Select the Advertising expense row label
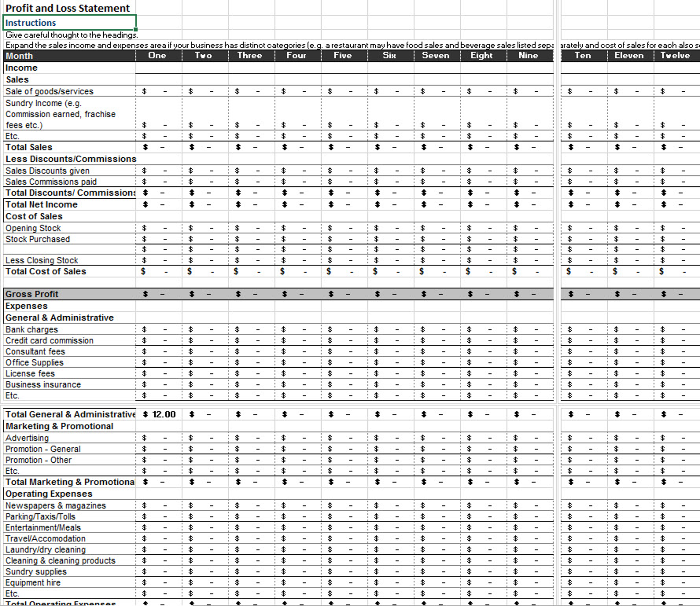 click(27, 438)
